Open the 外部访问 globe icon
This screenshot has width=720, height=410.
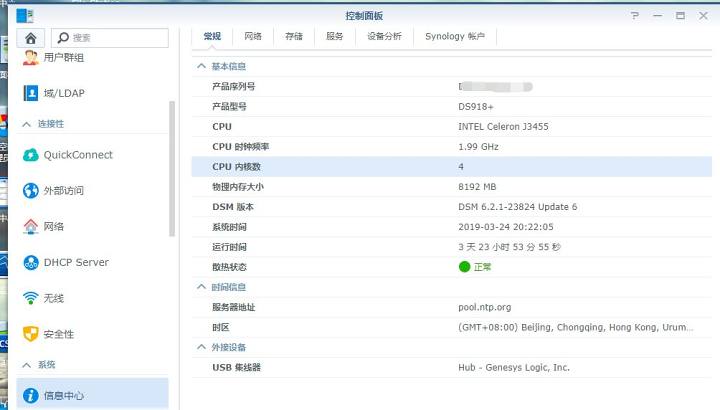31,191
